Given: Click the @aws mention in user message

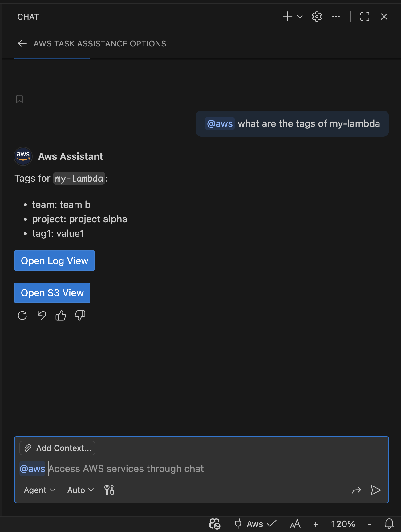Looking at the screenshot, I should coord(220,123).
